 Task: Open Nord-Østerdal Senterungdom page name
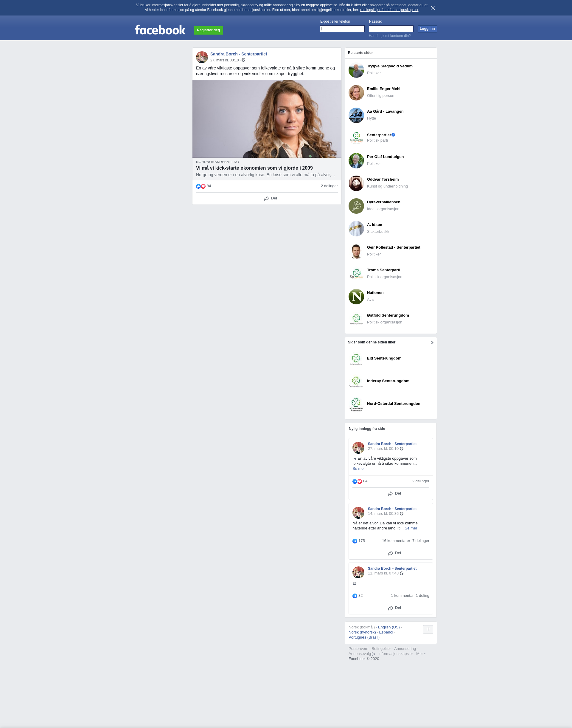[x=394, y=404]
